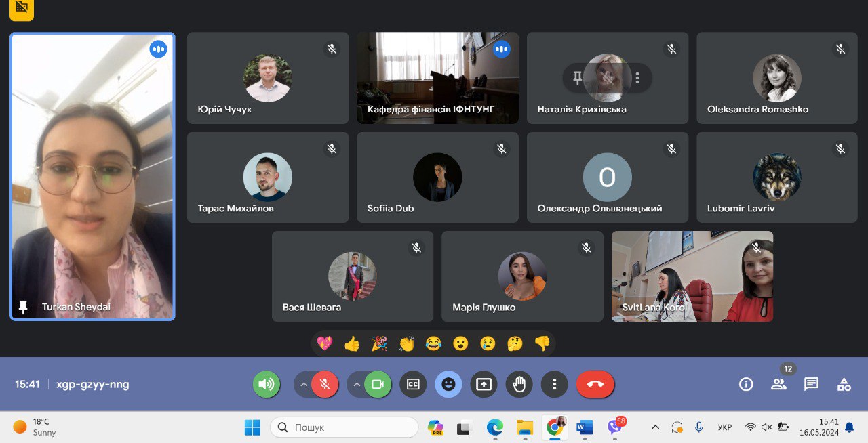Open options menu on Наталія Крихівська tile
The height and width of the screenshot is (443, 868).
tap(637, 78)
